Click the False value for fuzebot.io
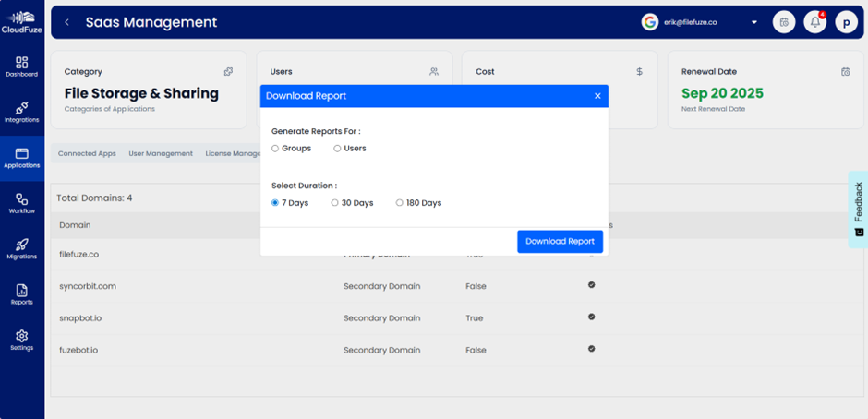Screen dimensions: 868x419 476,350
